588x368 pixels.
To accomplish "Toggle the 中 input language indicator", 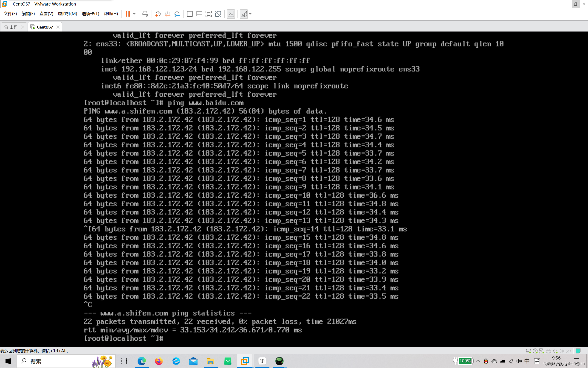I will tap(527, 361).
